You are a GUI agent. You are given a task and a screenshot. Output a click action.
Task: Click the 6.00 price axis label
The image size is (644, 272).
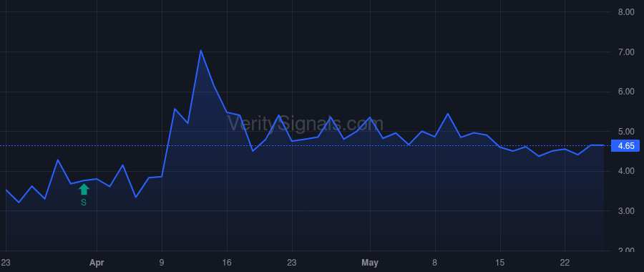pyautogui.click(x=626, y=92)
